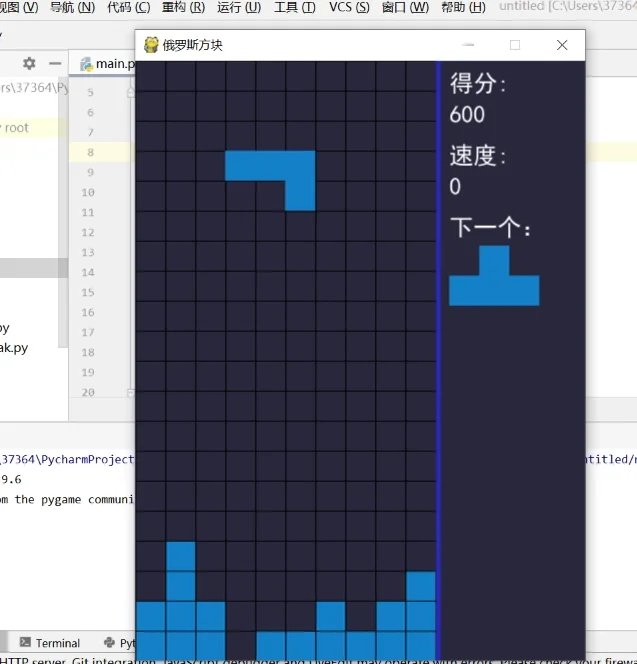Image resolution: width=637 pixels, height=664 pixels.
Task: Click the 得分 score label
Action: coord(478,83)
